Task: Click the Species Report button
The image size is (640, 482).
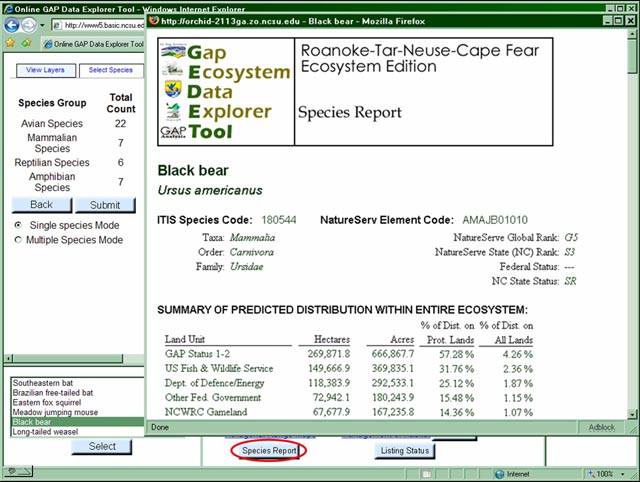Action: coord(269,451)
